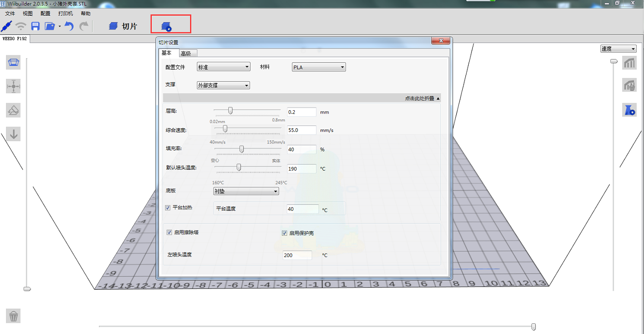Uncheck the 启用保护壳 checkbox
This screenshot has width=644, height=334.
coord(285,233)
